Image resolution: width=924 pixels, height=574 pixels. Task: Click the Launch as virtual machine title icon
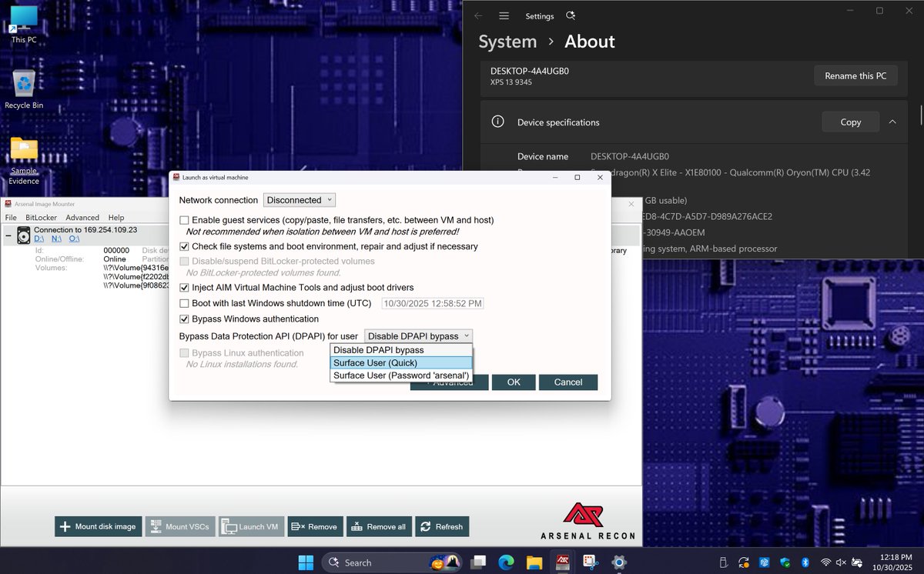pos(176,177)
